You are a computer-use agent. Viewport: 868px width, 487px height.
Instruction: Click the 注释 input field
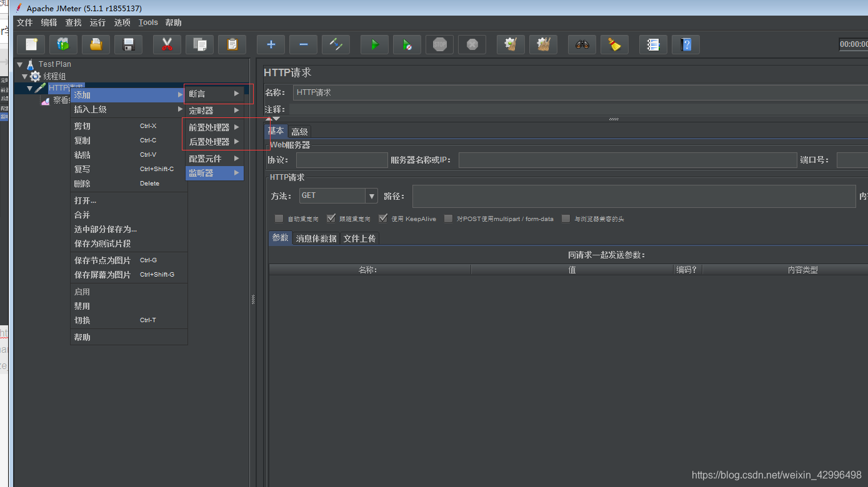click(x=578, y=109)
